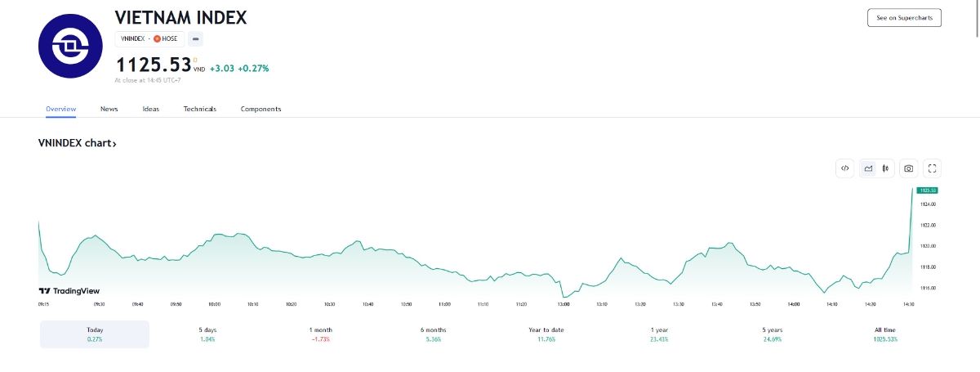980x372 pixels.
Task: Click the TradingView logo on chart
Action: pyautogui.click(x=69, y=290)
